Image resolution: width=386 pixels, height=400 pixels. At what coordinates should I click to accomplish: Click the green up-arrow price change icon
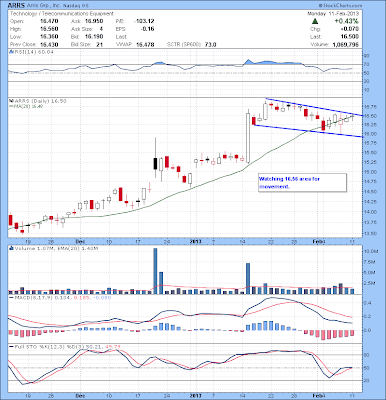coord(314,21)
